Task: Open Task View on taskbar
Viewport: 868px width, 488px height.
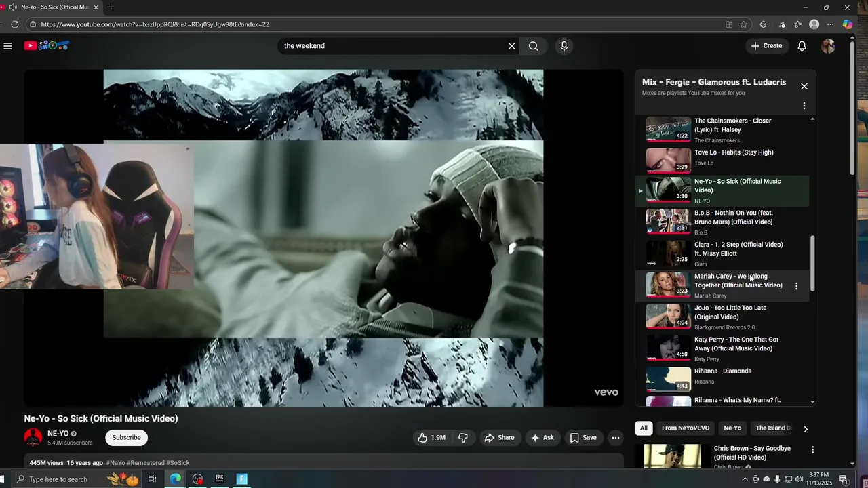Action: [x=153, y=479]
